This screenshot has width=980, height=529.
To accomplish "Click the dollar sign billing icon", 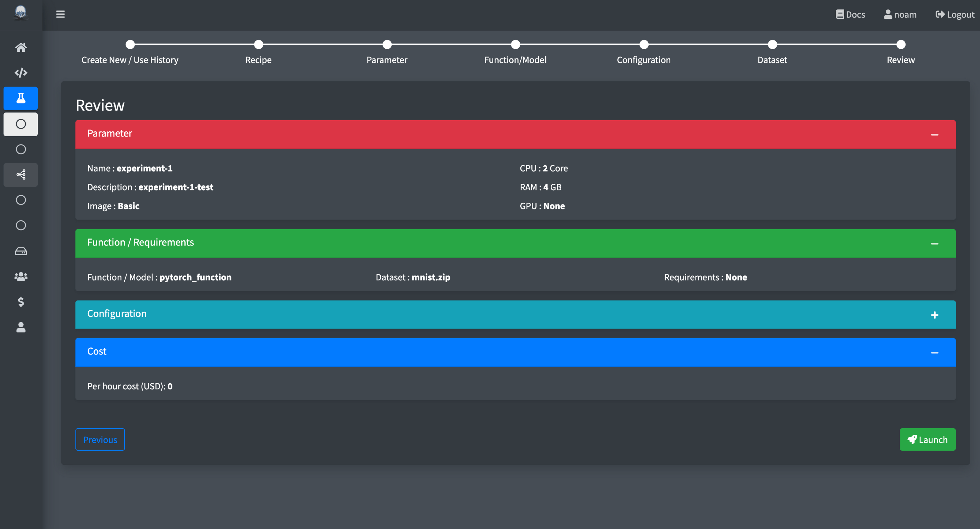I will point(21,302).
